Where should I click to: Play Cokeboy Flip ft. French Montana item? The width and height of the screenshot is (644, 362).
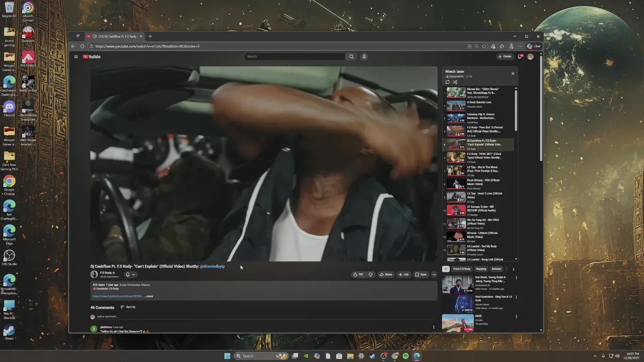click(x=478, y=119)
